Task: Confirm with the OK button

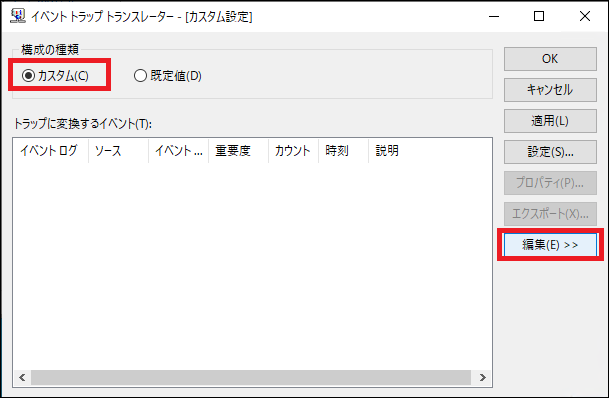Action: pyautogui.click(x=550, y=59)
